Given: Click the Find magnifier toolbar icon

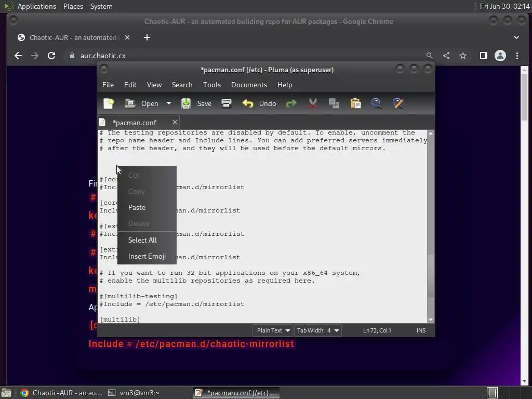Looking at the screenshot, I should (x=376, y=103).
